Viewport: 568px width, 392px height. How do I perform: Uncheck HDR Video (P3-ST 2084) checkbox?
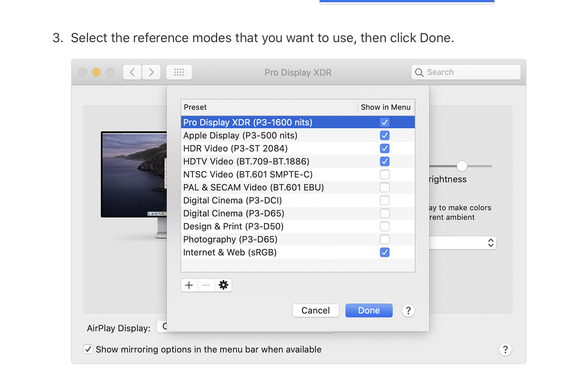pyautogui.click(x=385, y=149)
